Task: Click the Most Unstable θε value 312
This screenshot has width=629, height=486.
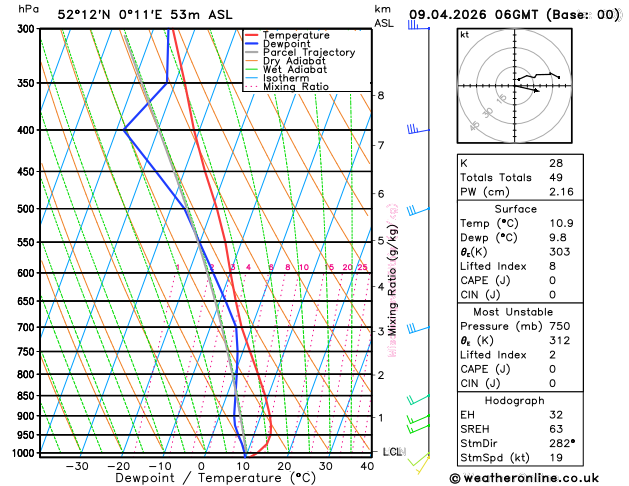Action: 560,340
